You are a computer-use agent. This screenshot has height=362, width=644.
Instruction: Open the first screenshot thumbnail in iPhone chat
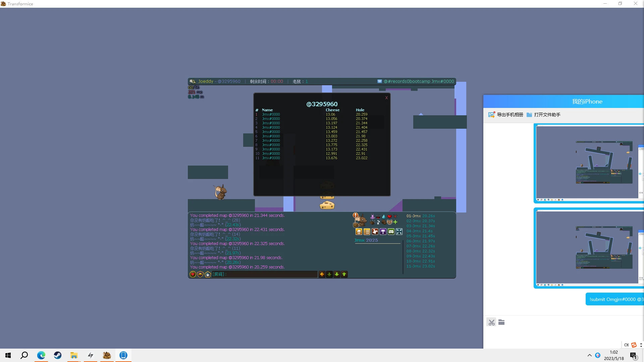click(x=589, y=163)
